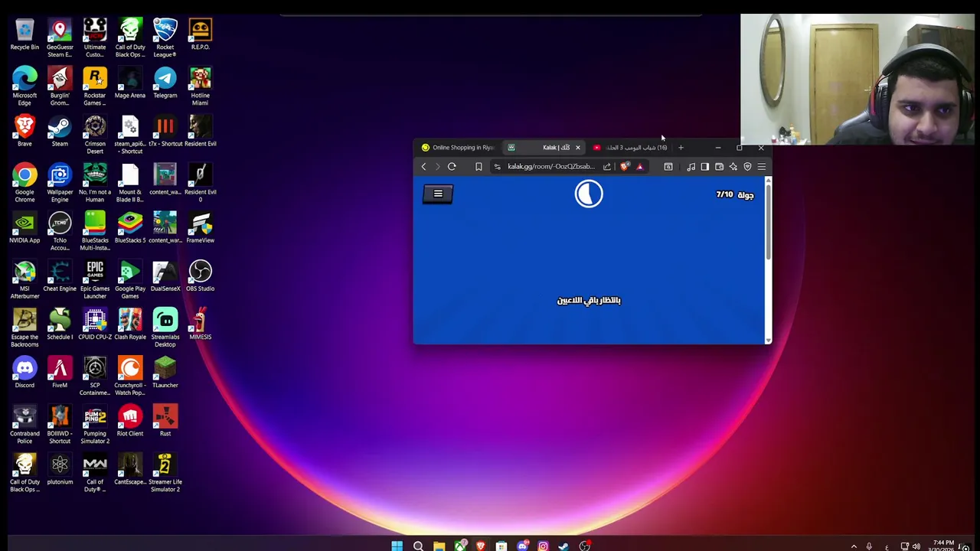The image size is (980, 551).
Task: Click the round countdown timer in the game
Action: [x=589, y=194]
